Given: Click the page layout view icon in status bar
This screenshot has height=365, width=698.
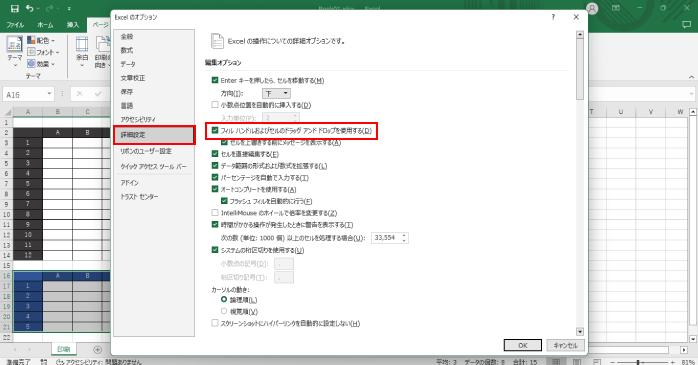Looking at the screenshot, I should [x=576, y=362].
